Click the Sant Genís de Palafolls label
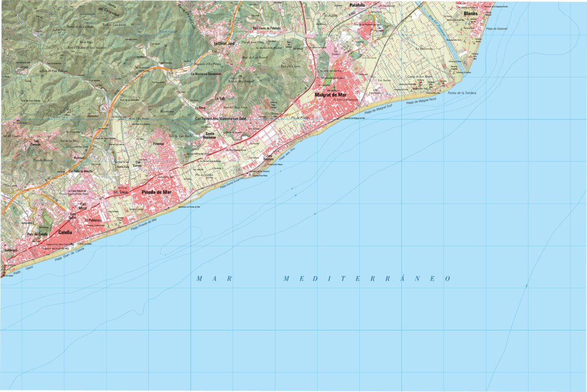 point(266,27)
